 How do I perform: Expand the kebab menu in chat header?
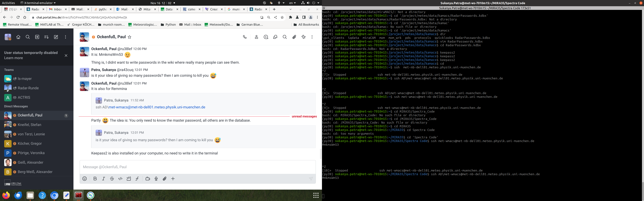312,37
